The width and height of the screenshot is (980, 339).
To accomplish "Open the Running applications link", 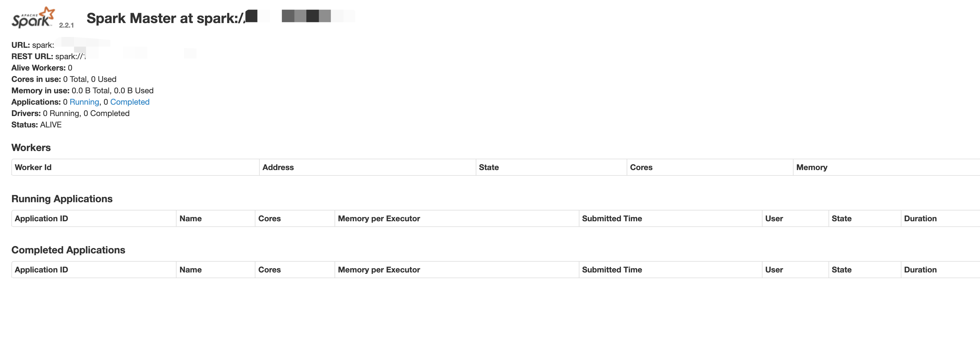I will pyautogui.click(x=84, y=102).
